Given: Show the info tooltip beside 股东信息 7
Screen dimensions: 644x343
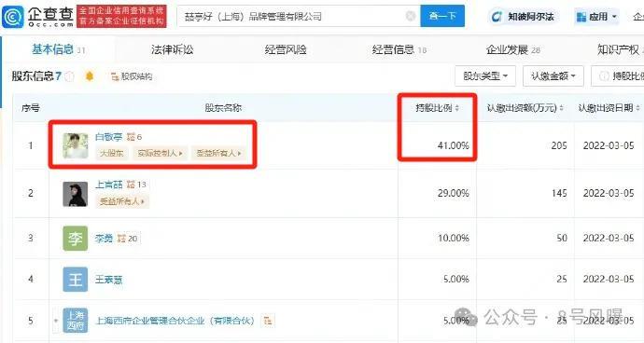Looking at the screenshot, I should 69,76.
